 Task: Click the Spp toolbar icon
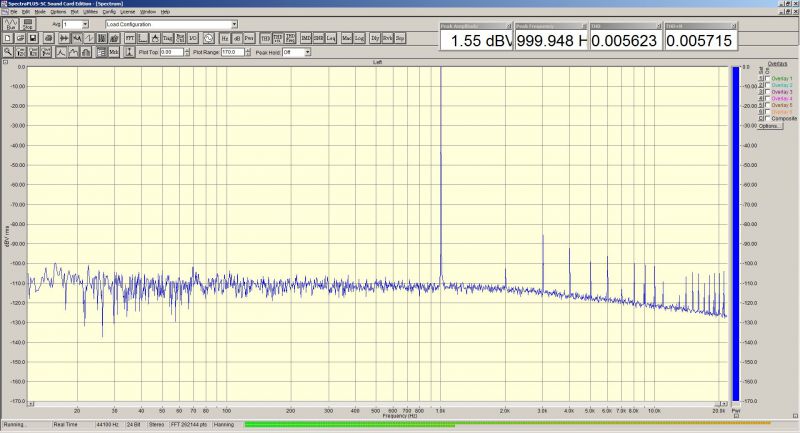point(400,38)
